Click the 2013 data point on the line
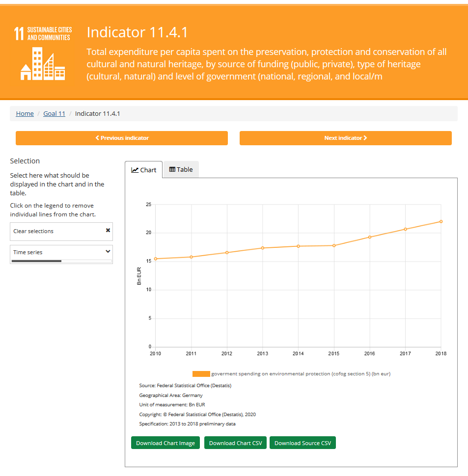468x476 pixels. tap(263, 248)
